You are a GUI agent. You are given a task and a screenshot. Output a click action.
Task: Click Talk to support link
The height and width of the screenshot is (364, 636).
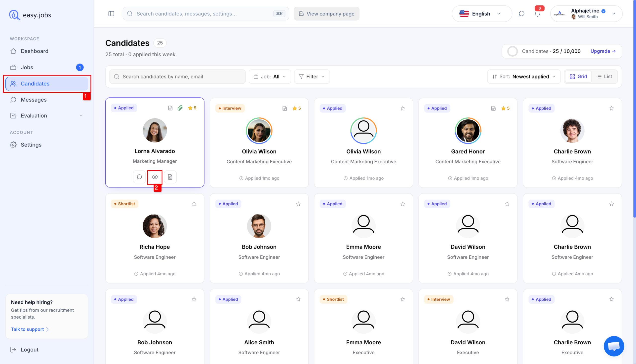pos(30,329)
